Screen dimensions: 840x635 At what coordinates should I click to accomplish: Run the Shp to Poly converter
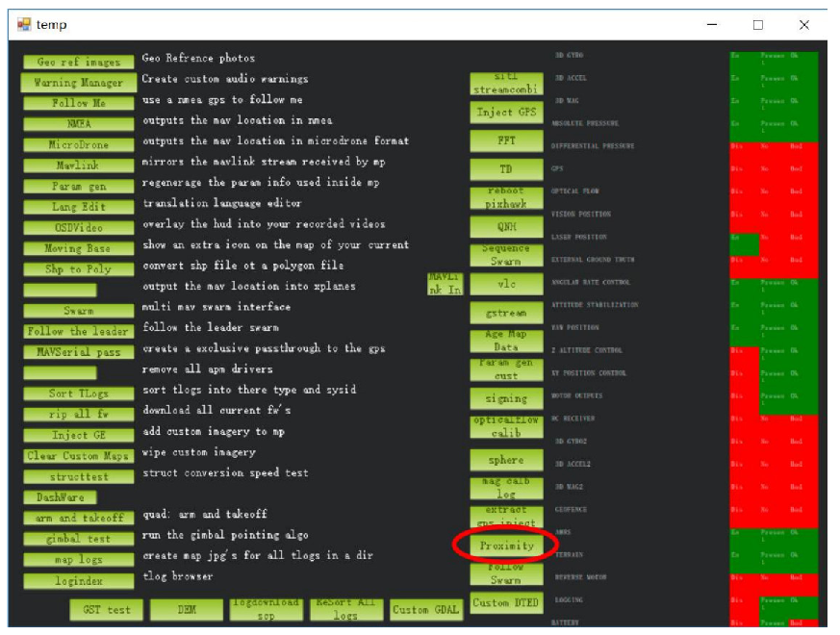(78, 269)
